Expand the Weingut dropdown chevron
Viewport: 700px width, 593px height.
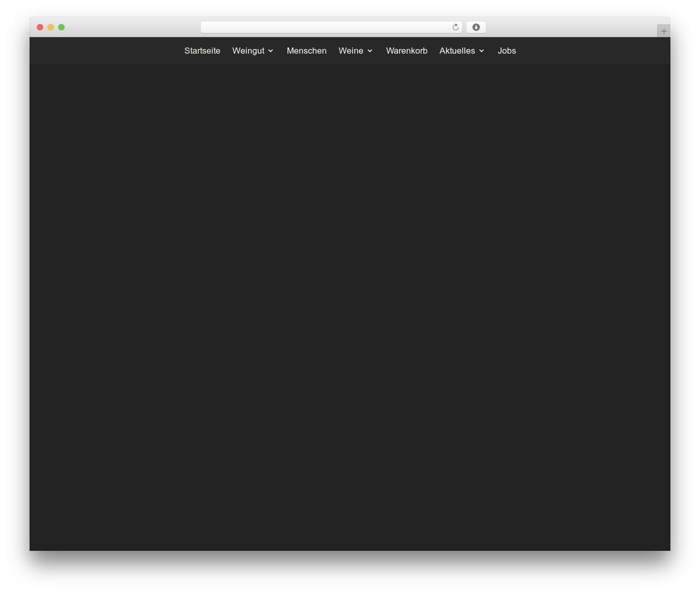(x=271, y=51)
